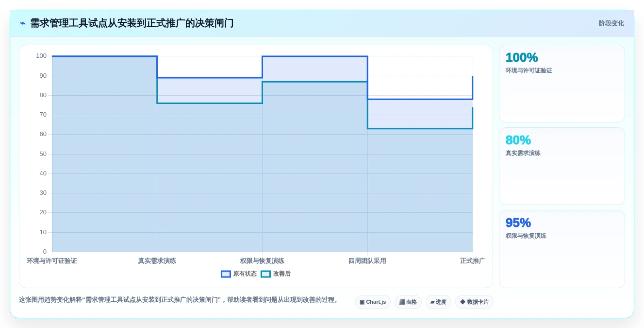Click the 四周团队采用 x-axis label
The height and width of the screenshot is (328, 644).
(x=367, y=261)
